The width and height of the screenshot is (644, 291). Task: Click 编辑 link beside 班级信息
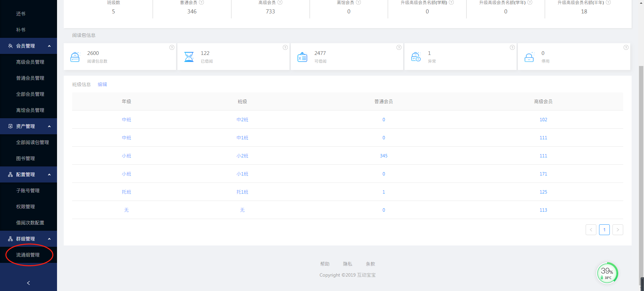pos(102,84)
